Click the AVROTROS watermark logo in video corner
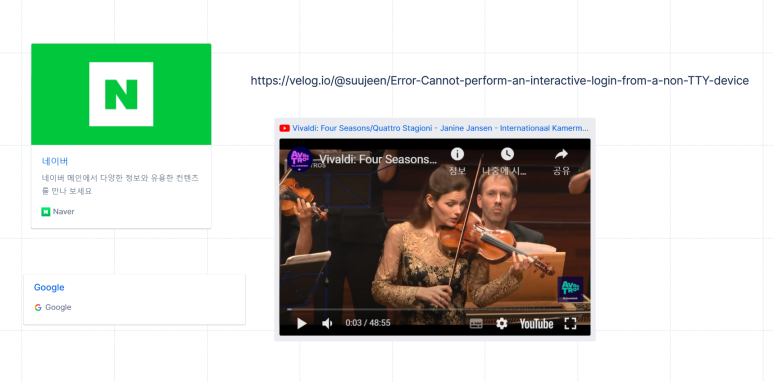Image resolution: width=773 pixels, height=382 pixels. 570,289
